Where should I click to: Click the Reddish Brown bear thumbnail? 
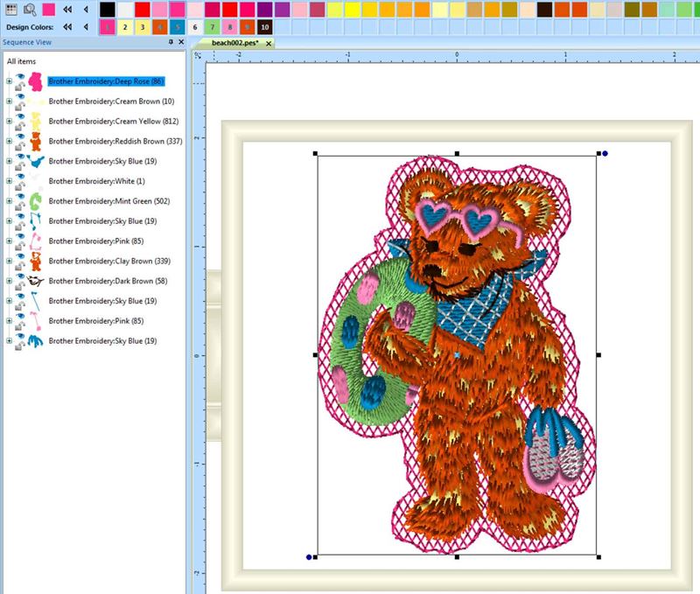35,141
